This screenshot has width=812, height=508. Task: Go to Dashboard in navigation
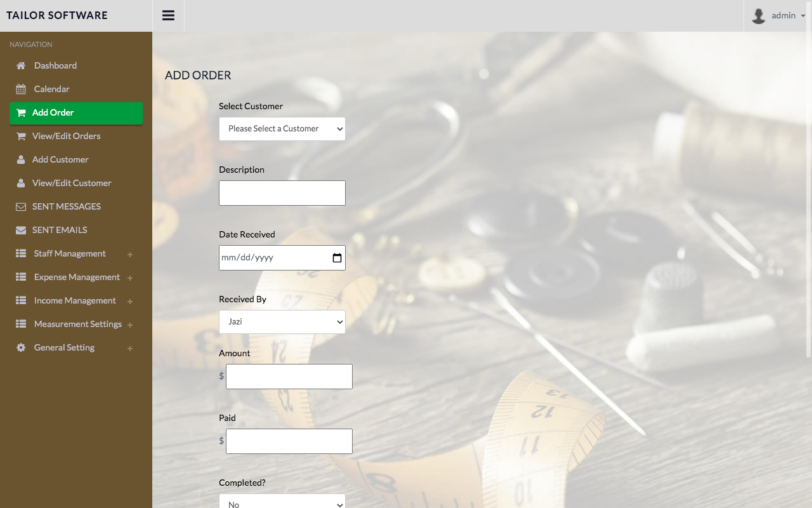tap(55, 65)
